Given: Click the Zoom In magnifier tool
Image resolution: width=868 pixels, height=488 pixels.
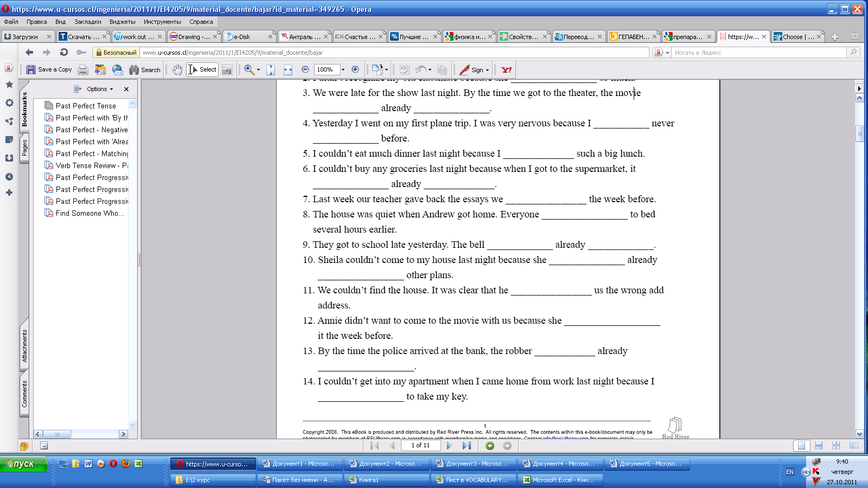Looking at the screenshot, I should click(249, 69).
